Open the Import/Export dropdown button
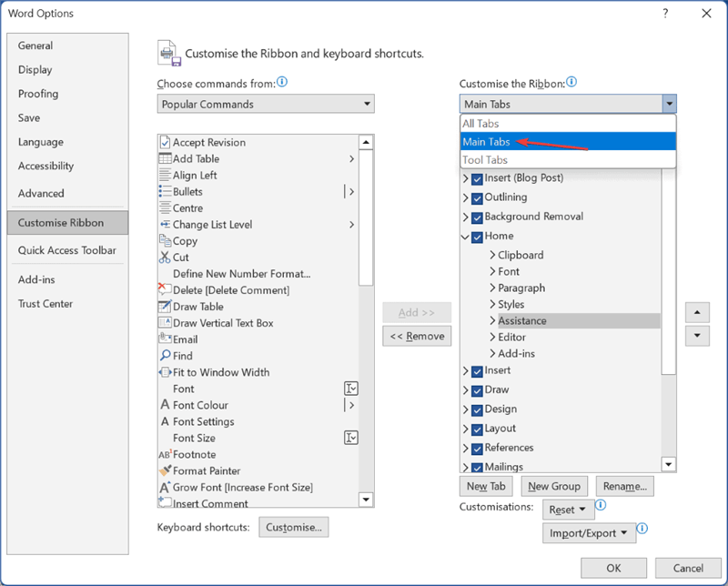Image resolution: width=728 pixels, height=586 pixels. tap(588, 533)
